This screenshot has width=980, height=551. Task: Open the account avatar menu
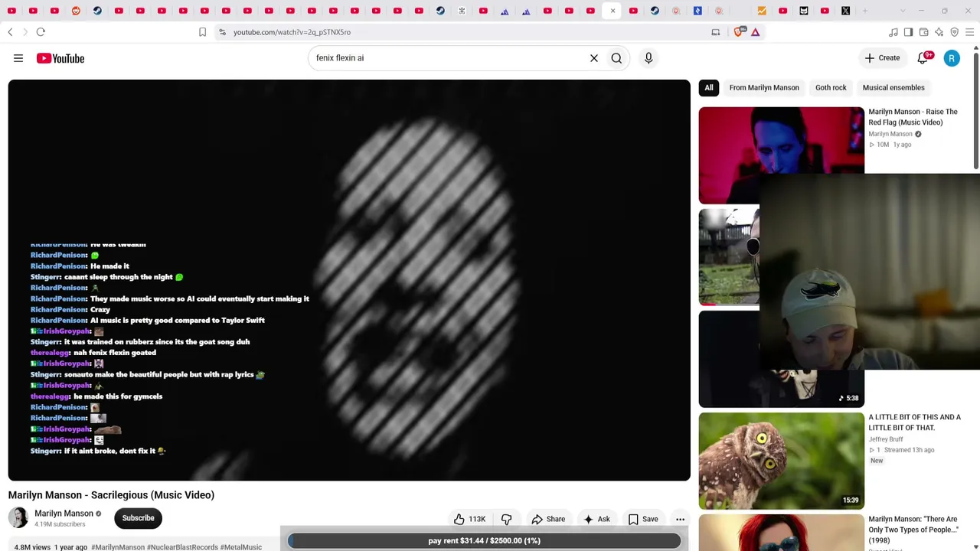click(952, 58)
